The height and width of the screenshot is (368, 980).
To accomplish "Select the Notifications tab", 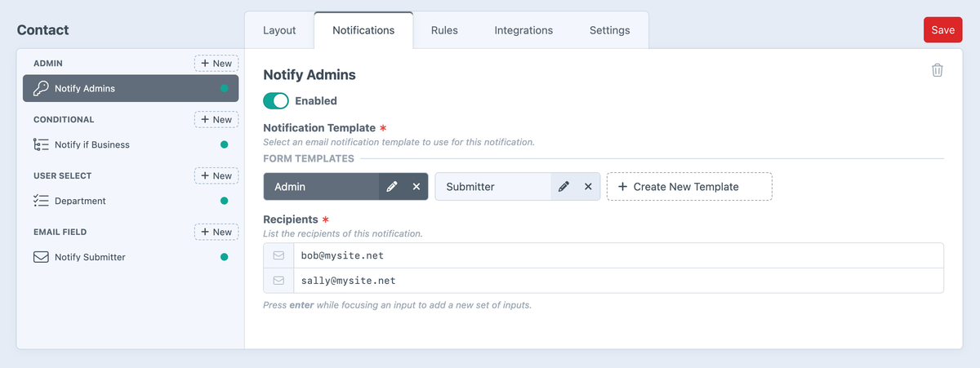I will tap(363, 30).
